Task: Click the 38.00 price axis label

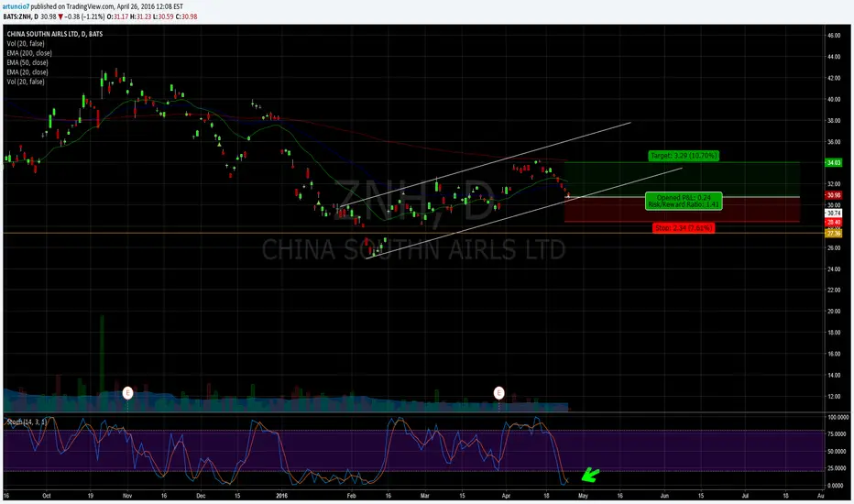Action: (833, 120)
